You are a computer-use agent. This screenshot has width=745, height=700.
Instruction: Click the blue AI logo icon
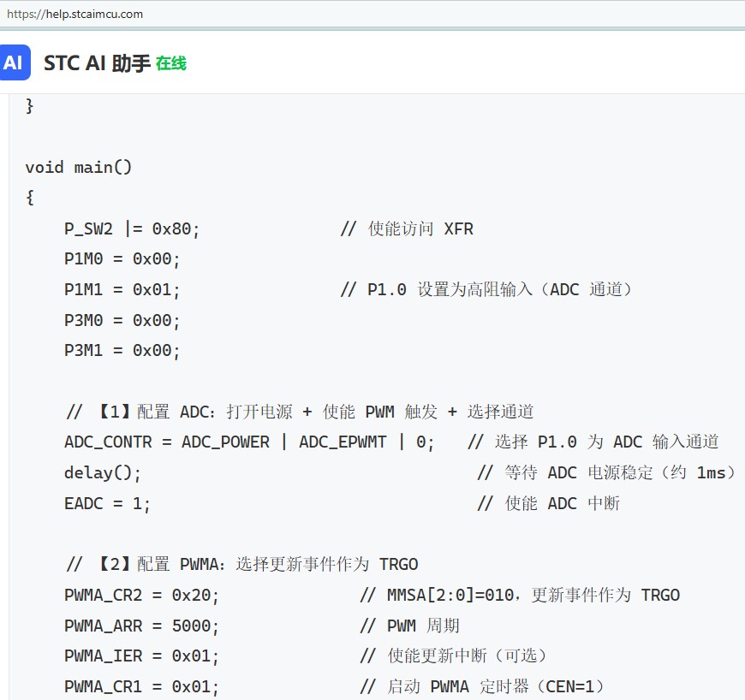15,62
